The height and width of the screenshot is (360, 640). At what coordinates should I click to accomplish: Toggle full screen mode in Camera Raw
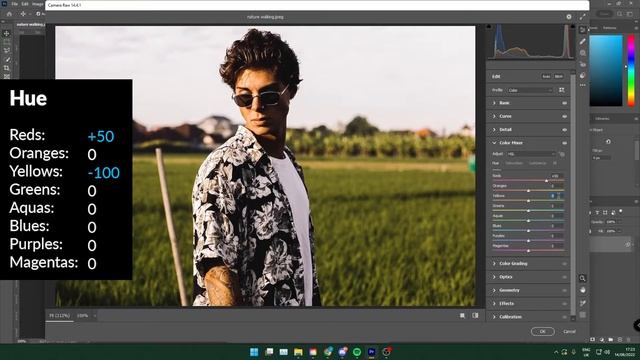[x=582, y=17]
